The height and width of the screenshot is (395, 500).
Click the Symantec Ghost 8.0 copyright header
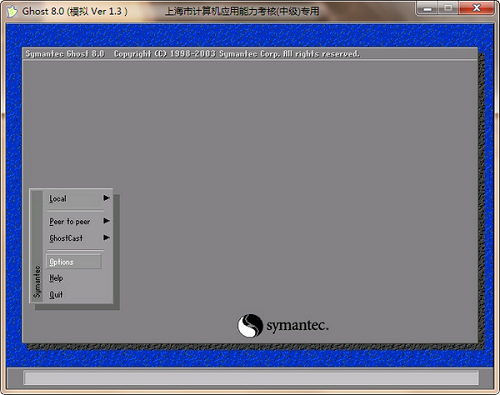[192, 54]
